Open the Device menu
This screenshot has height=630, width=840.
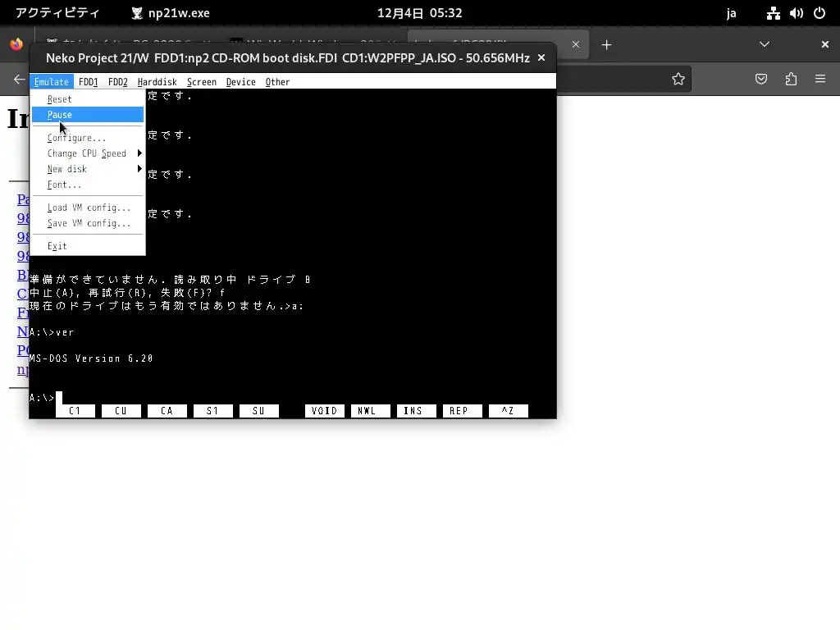click(x=240, y=82)
